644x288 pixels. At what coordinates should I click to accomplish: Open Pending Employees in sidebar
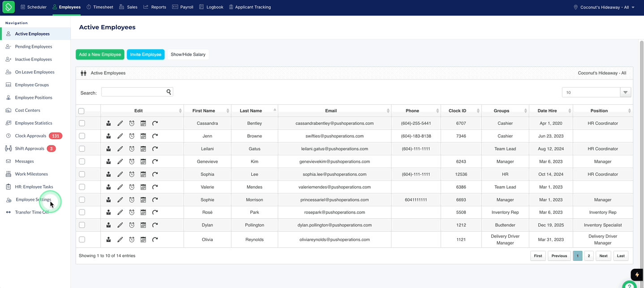click(34, 47)
